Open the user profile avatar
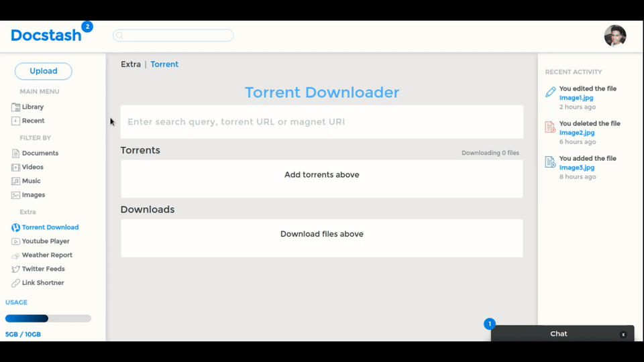644x362 pixels. pos(614,36)
